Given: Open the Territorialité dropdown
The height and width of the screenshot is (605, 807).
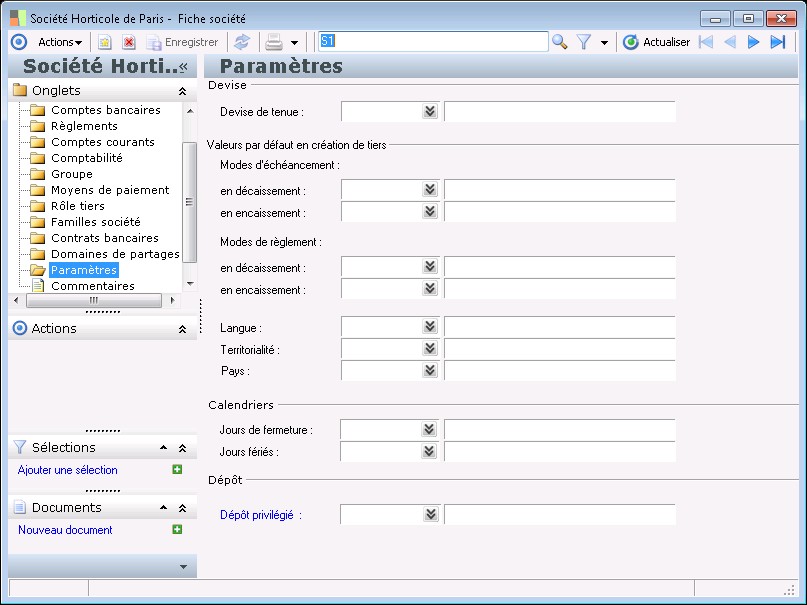Looking at the screenshot, I should pos(430,348).
